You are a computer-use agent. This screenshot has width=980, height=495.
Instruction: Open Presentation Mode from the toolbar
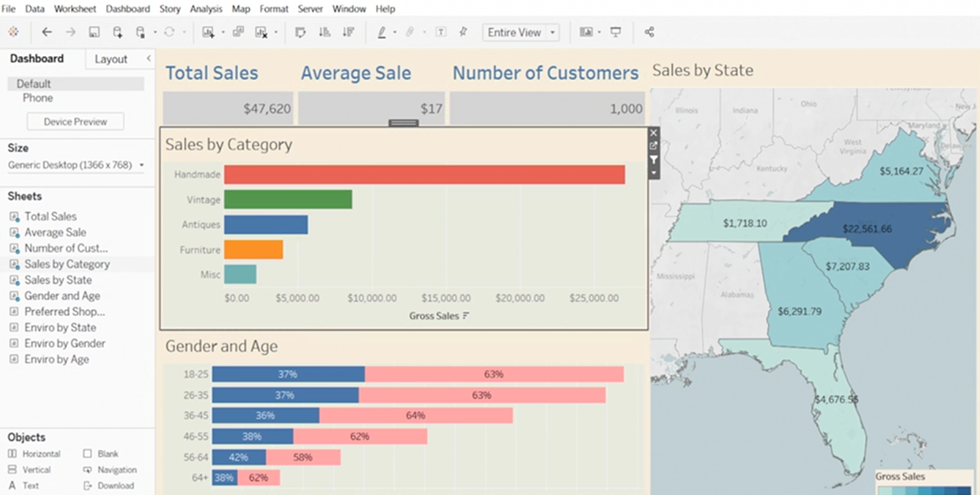coord(616,32)
